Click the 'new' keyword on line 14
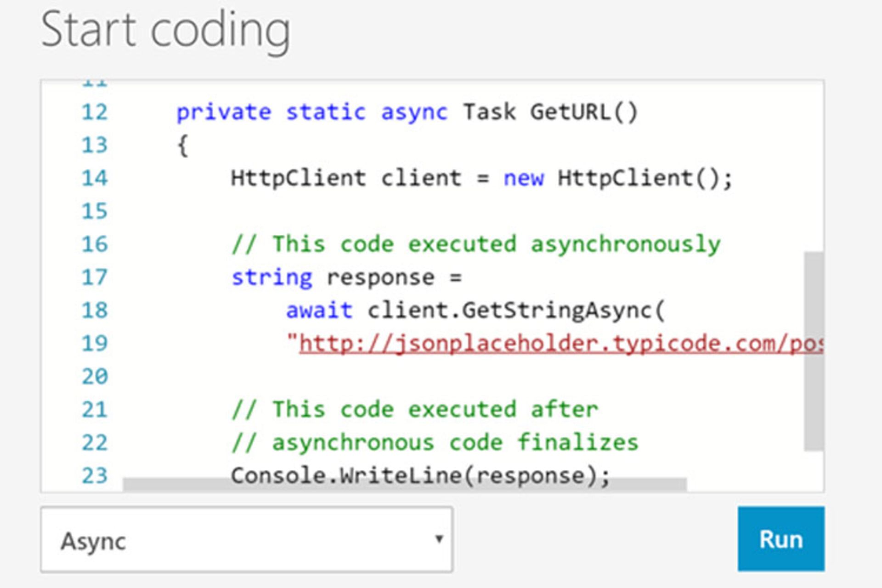Image resolution: width=882 pixels, height=588 pixels. point(524,178)
